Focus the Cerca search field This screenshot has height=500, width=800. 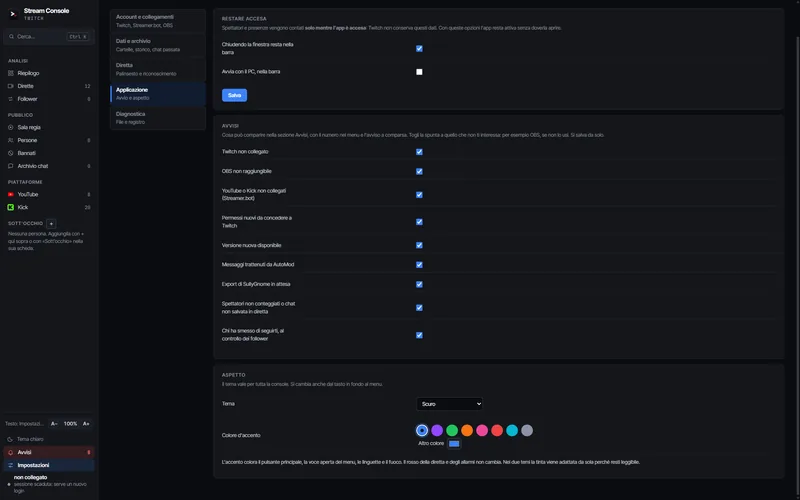tap(49, 37)
